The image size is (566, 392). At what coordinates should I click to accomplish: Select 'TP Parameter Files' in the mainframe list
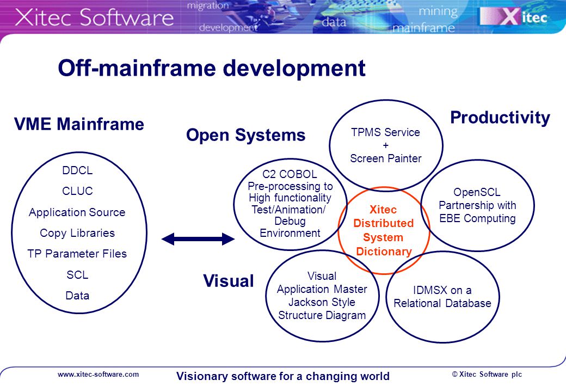pyautogui.click(x=77, y=254)
